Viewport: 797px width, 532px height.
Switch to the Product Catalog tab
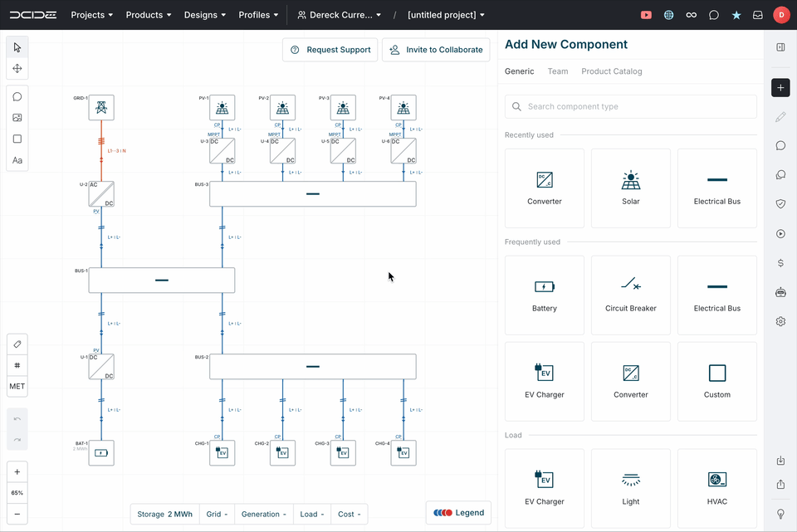(x=611, y=71)
